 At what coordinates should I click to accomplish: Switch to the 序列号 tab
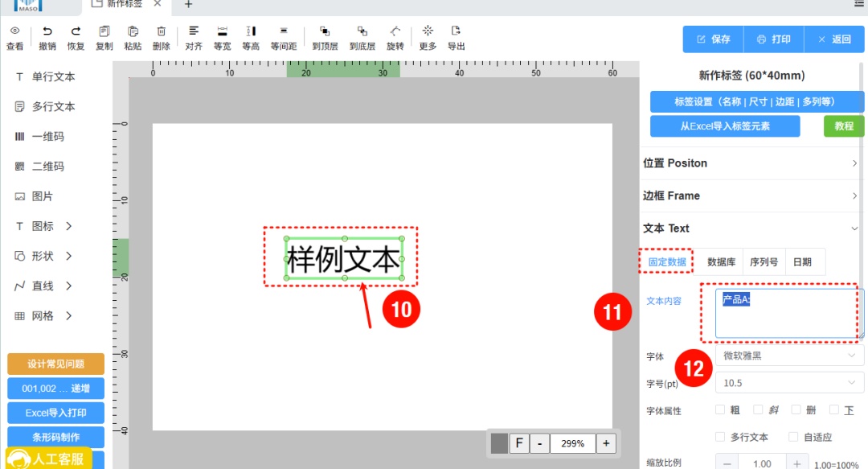pyautogui.click(x=764, y=262)
